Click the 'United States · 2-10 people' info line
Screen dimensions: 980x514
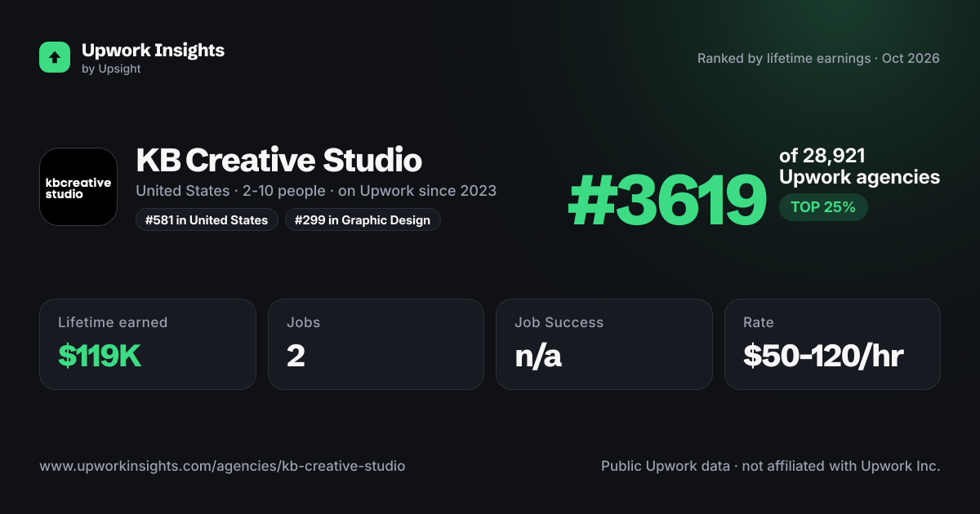(316, 191)
